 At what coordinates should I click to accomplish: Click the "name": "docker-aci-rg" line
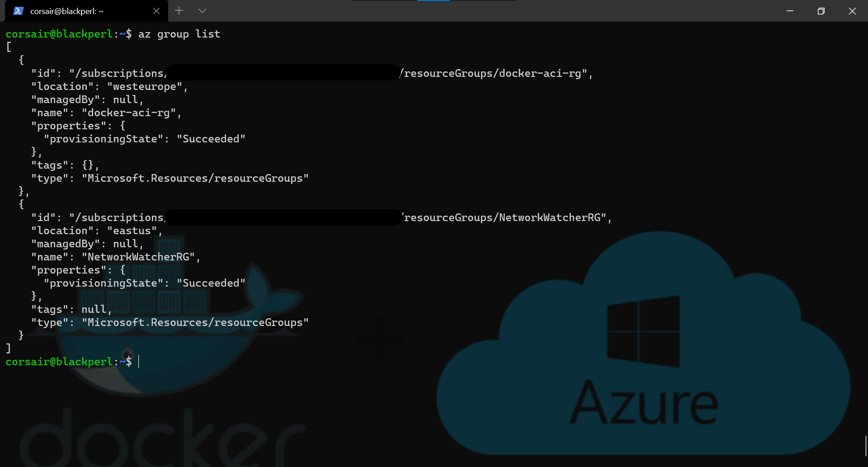point(106,113)
